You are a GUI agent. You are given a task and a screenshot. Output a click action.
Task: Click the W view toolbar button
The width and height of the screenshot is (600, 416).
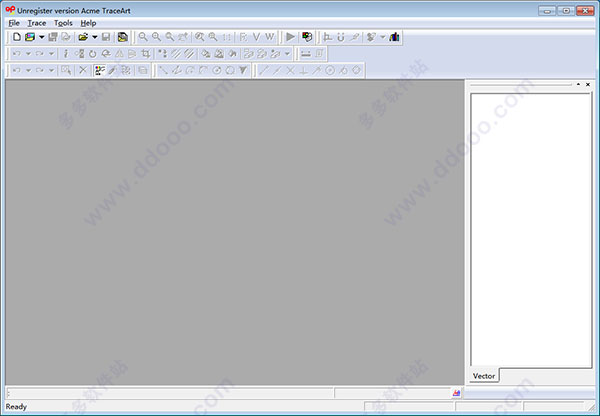pyautogui.click(x=269, y=37)
